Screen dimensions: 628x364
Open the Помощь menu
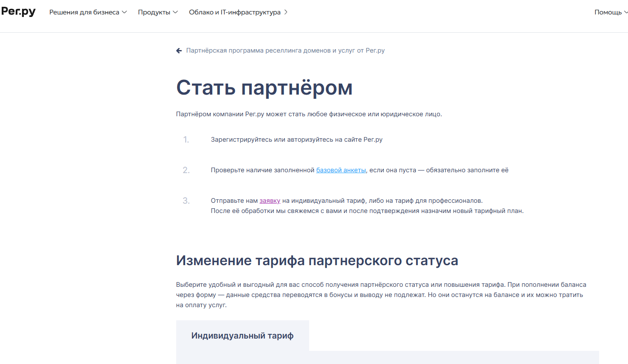coord(608,12)
